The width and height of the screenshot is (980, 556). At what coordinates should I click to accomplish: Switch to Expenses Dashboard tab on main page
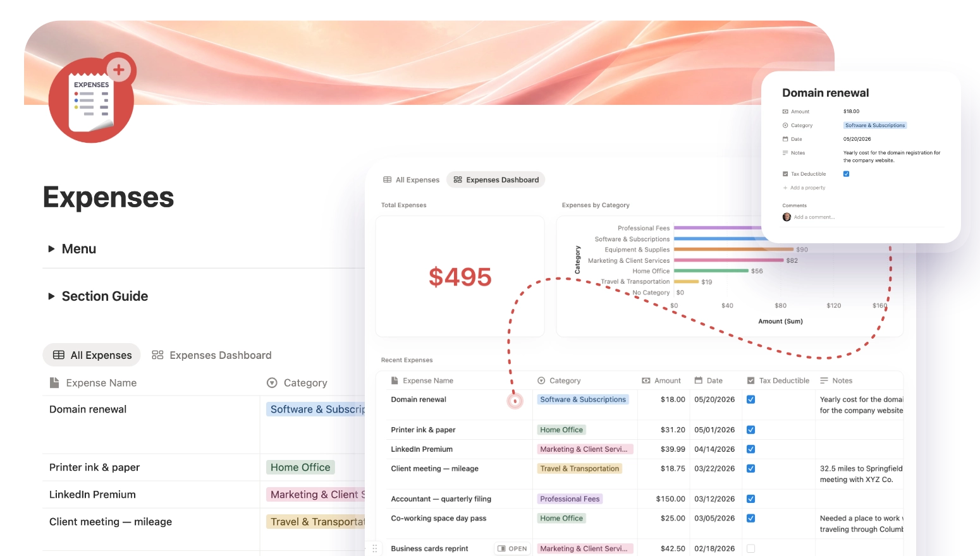pyautogui.click(x=212, y=355)
